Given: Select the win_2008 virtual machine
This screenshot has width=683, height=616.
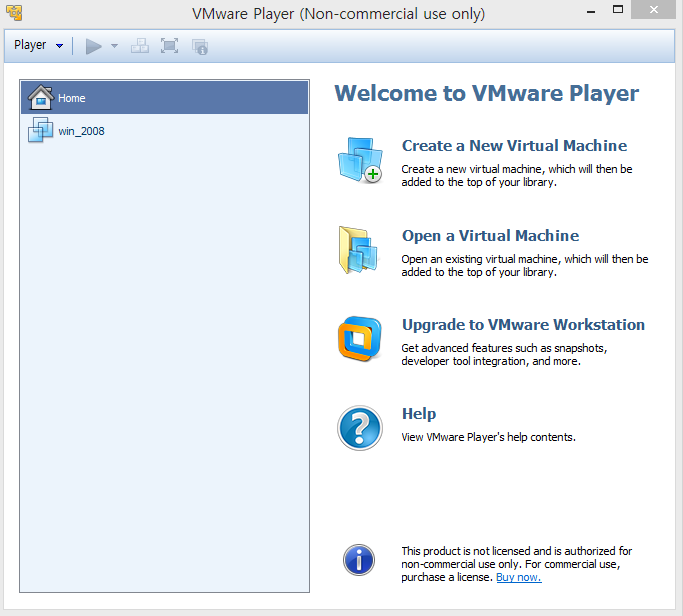Looking at the screenshot, I should click(x=165, y=131).
